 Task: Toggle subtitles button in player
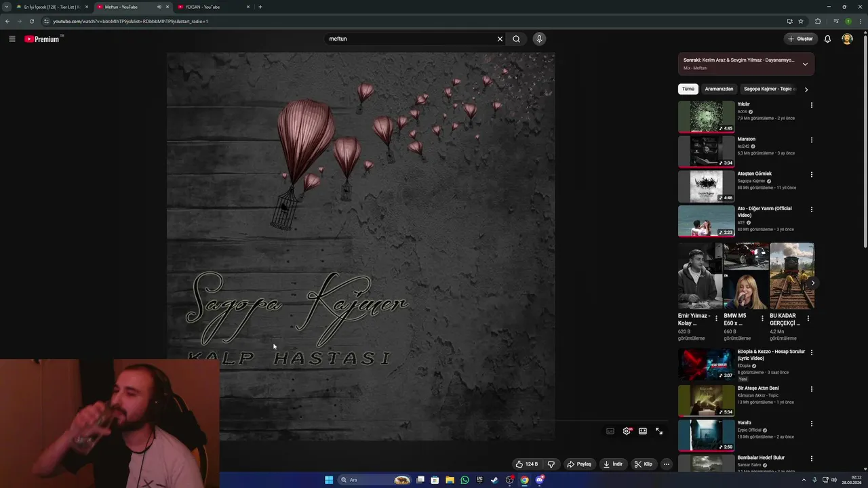point(610,431)
